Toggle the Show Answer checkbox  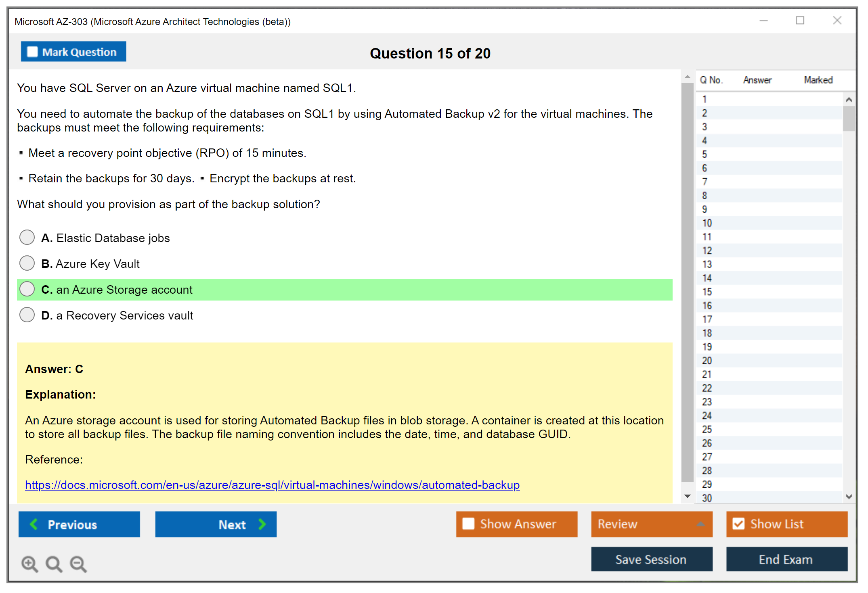point(468,524)
